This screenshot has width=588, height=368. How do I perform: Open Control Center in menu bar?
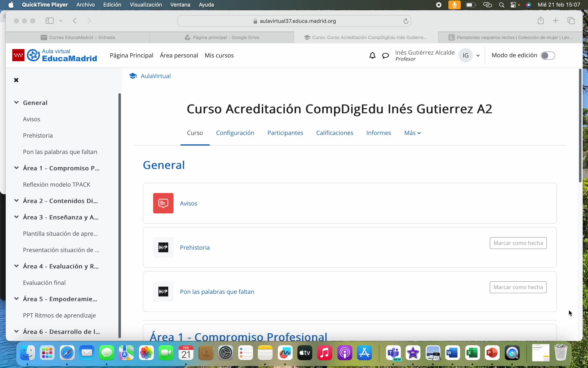pos(513,5)
